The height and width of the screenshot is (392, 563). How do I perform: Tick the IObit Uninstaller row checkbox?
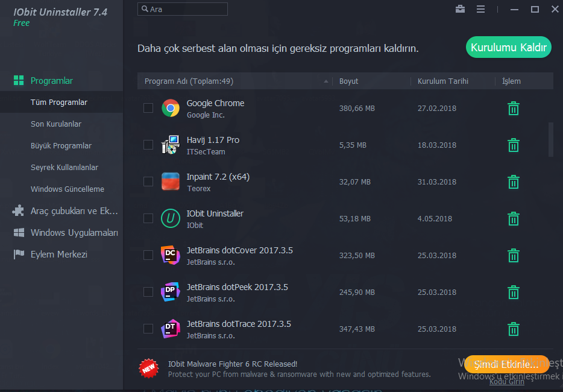pyautogui.click(x=148, y=218)
